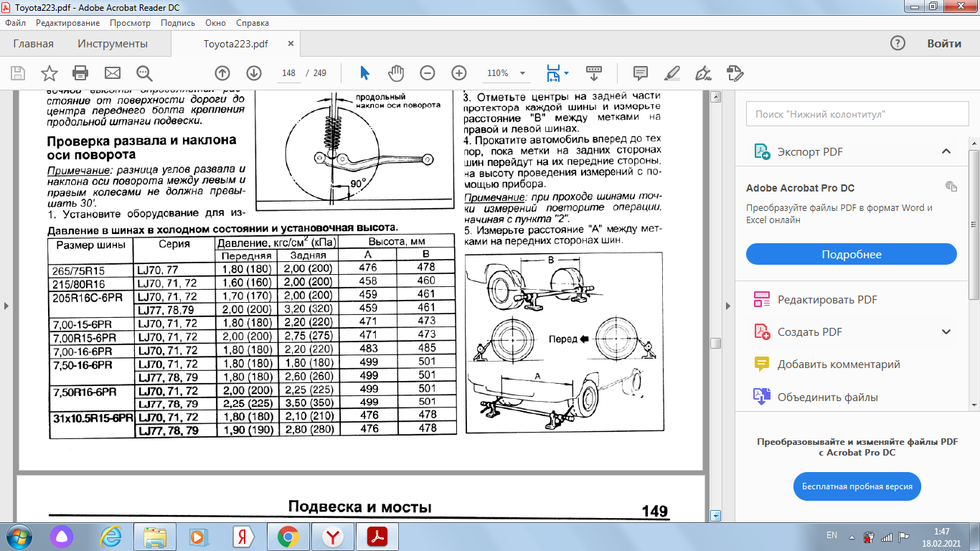The image size is (980, 551).
Task: Open the Окно menu
Action: tap(215, 23)
